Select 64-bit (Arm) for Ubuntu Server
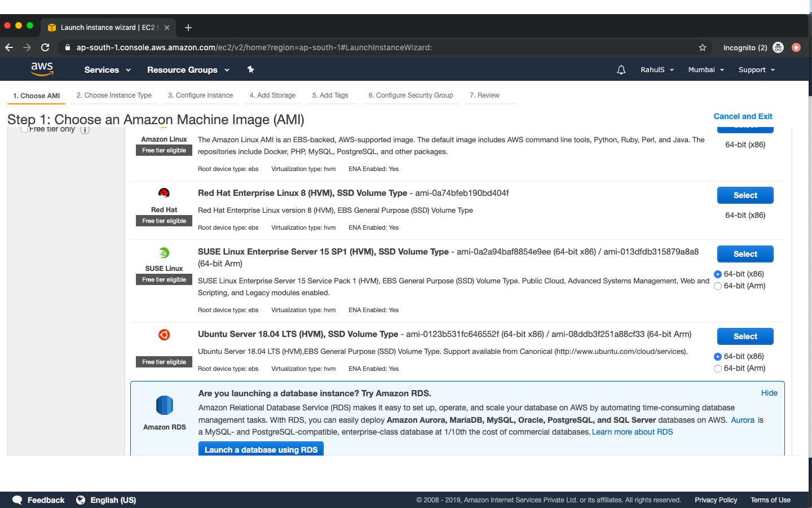Screen dimensions: 812x508 point(718,368)
